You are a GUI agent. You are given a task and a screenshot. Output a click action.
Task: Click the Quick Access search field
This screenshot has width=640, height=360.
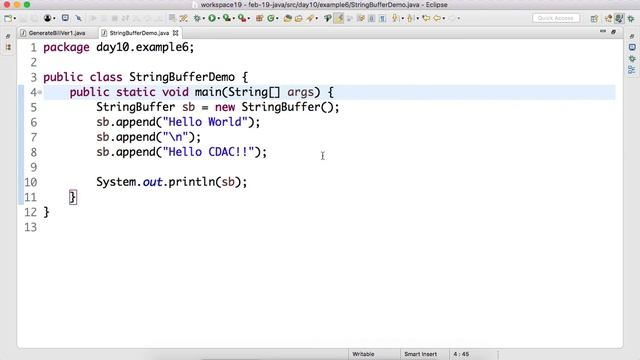556,18
